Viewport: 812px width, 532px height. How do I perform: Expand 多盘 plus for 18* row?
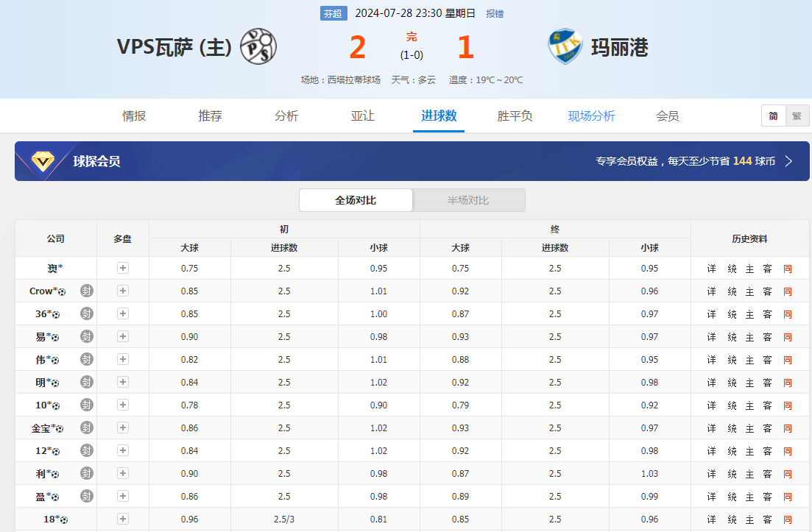point(123,519)
